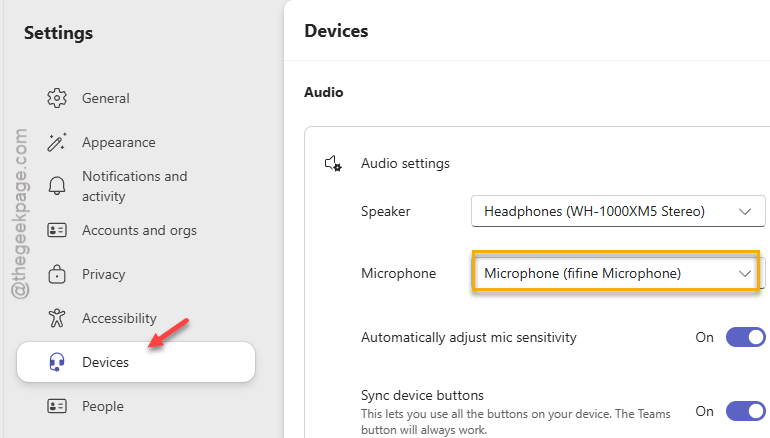Click the Audio settings speaker-gear icon
The image size is (770, 438).
[x=333, y=164]
